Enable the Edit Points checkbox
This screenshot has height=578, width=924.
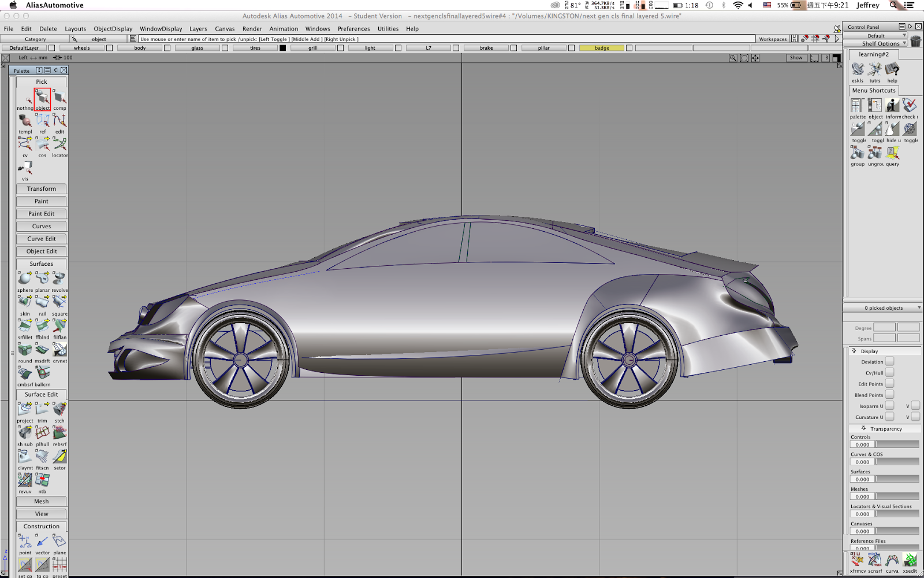pyautogui.click(x=889, y=383)
